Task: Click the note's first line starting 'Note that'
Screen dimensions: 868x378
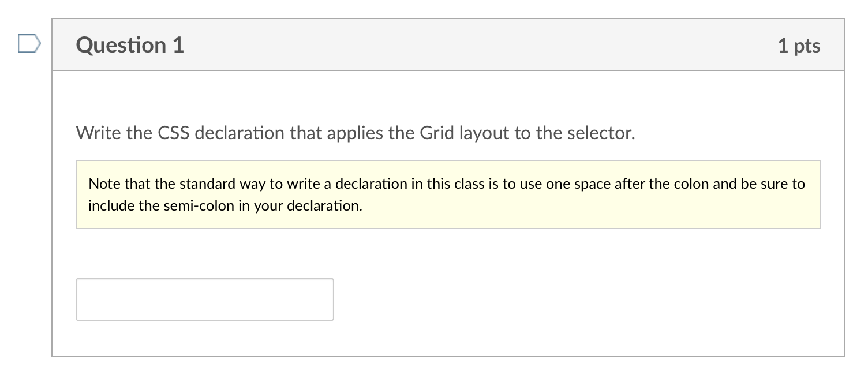Action: (x=447, y=184)
